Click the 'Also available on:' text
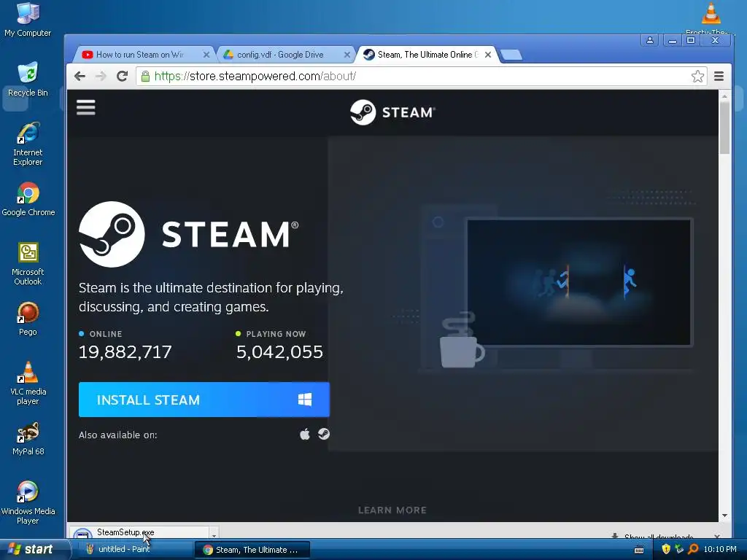This screenshot has width=747, height=560. (x=117, y=435)
